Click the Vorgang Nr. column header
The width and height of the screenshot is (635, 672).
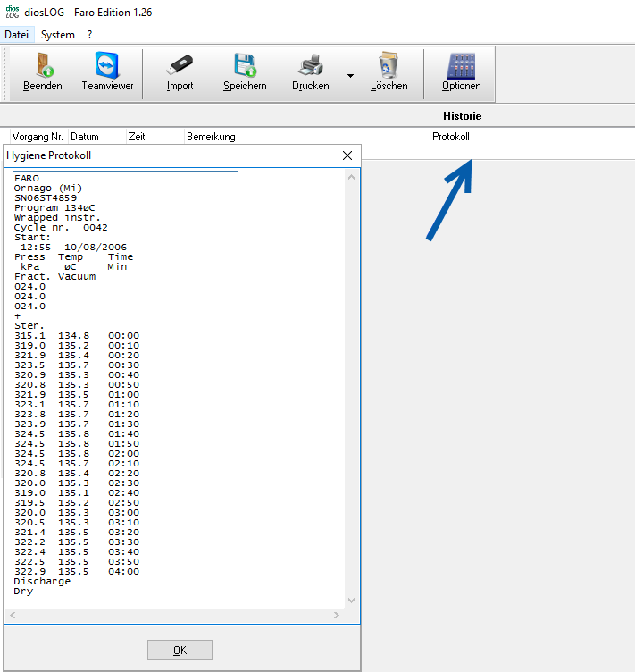[36, 137]
